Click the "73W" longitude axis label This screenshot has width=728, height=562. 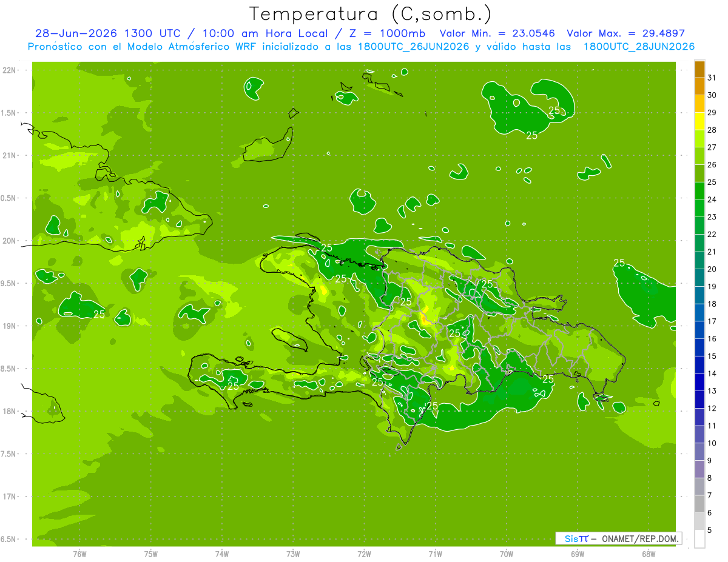(x=293, y=554)
